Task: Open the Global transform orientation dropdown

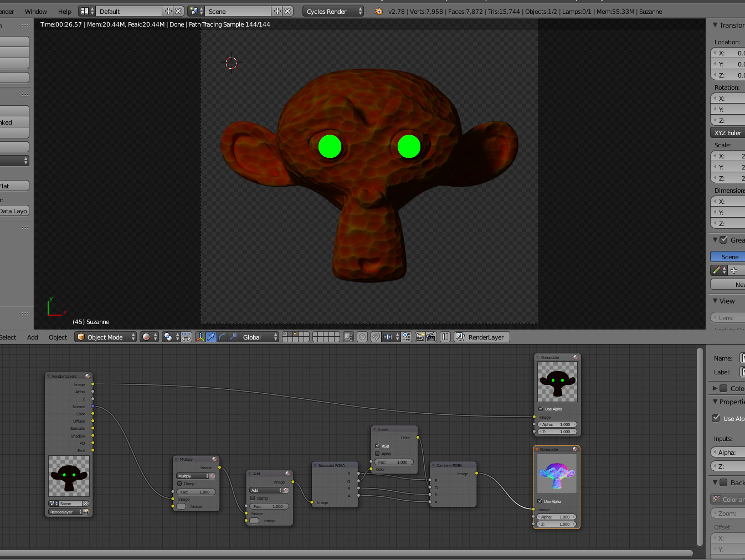Action: tap(260, 337)
